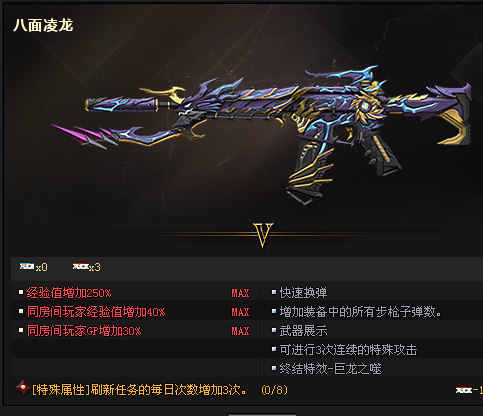Click the red upgrade ticket icon x3
Viewport: 483px width, 416px height.
[81, 266]
